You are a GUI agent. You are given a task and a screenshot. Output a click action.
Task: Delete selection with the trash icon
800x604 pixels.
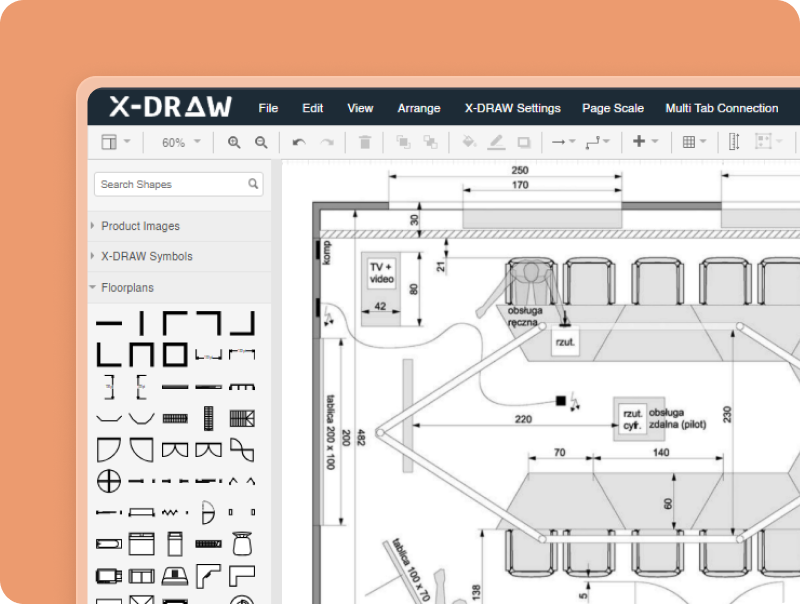click(x=365, y=142)
